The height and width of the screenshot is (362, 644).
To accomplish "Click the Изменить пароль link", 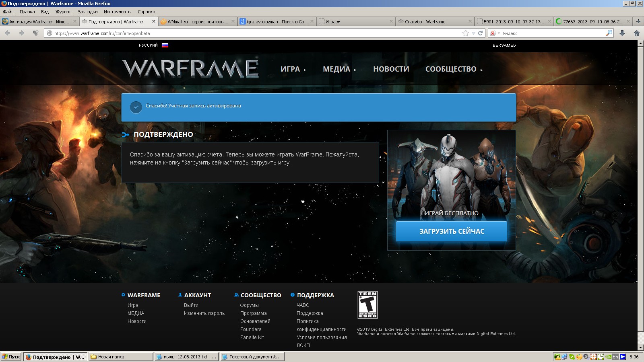I will [x=204, y=313].
